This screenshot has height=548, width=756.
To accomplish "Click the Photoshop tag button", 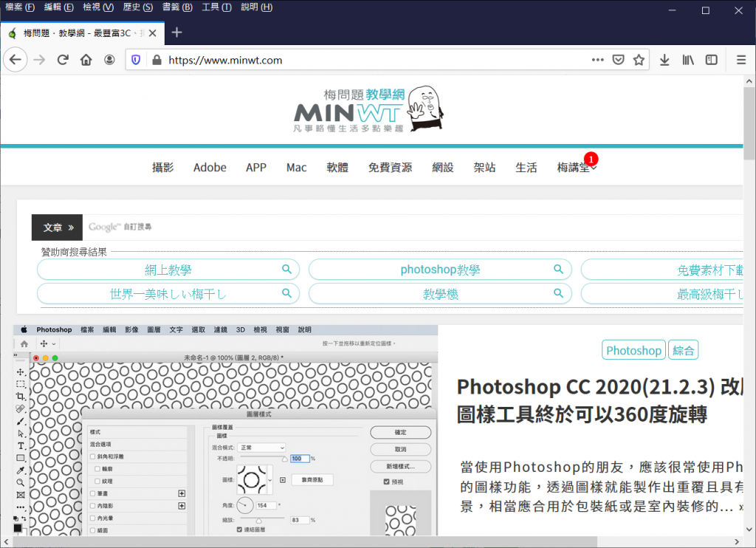I will (633, 350).
